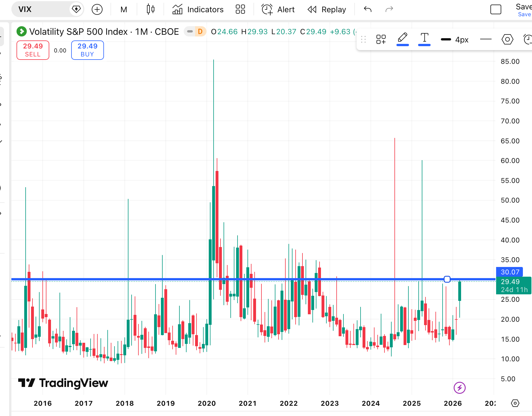Click the 10.00 price scale label
This screenshot has height=416, width=532.
coord(510,359)
